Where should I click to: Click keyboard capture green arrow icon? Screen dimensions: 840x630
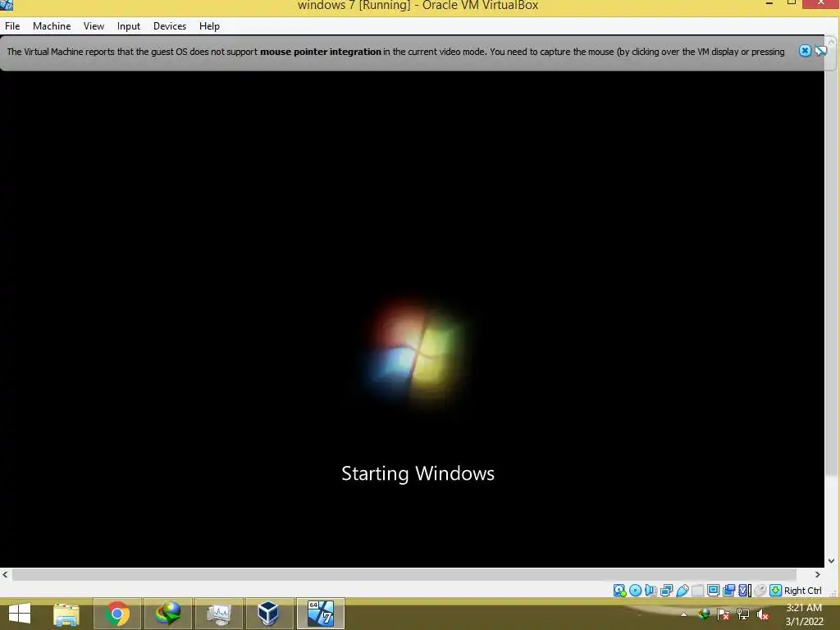pyautogui.click(x=775, y=591)
